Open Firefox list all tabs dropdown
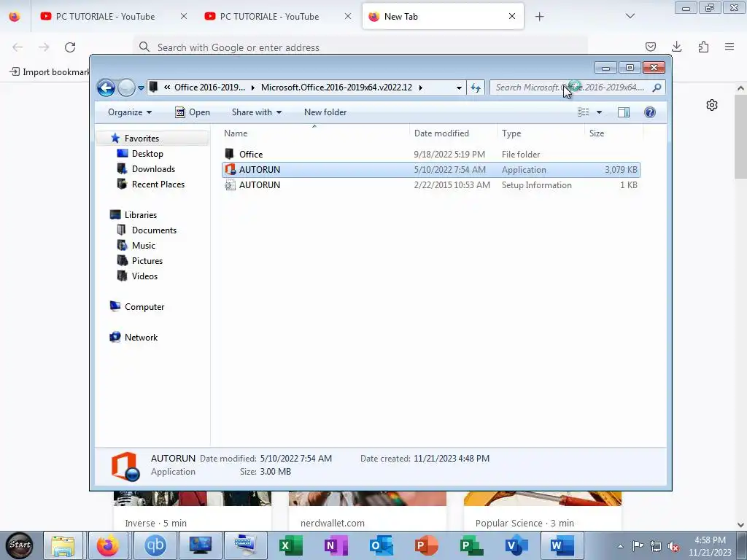The image size is (747, 560). (630, 17)
